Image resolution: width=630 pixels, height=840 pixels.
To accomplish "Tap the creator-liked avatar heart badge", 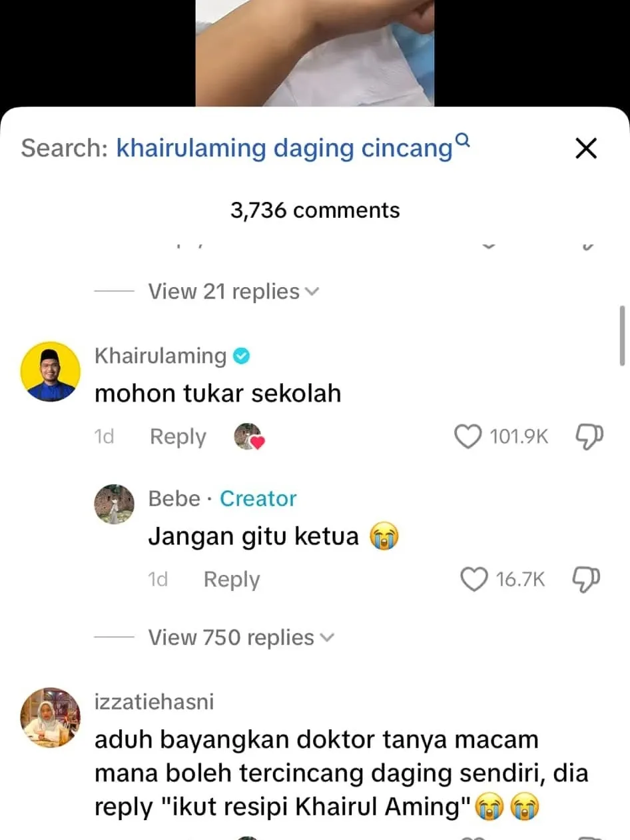I will [248, 437].
